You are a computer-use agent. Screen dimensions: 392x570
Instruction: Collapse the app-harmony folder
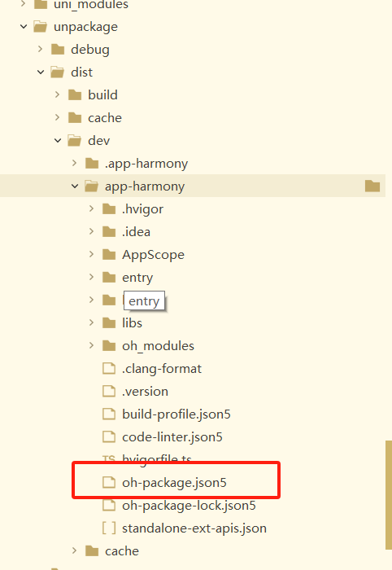(75, 186)
